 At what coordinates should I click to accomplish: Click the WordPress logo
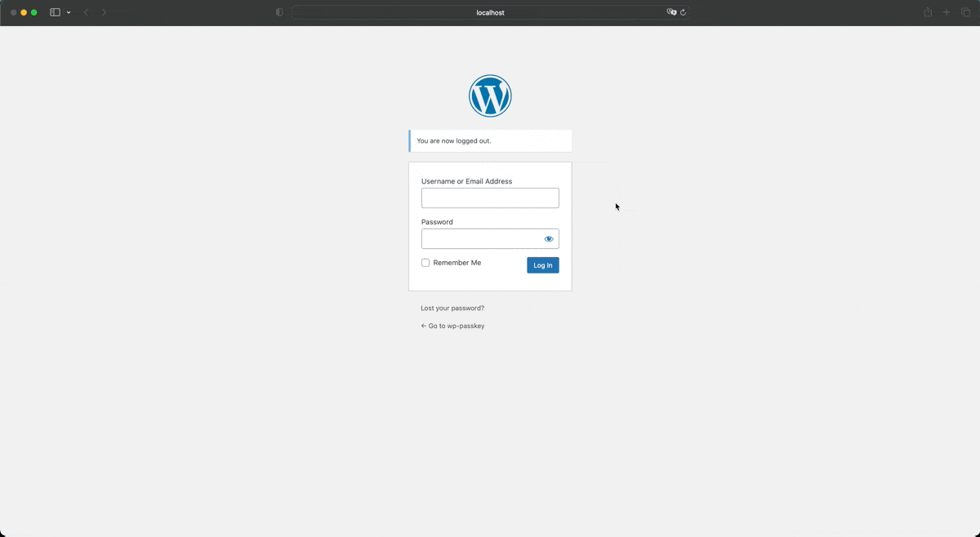[490, 95]
